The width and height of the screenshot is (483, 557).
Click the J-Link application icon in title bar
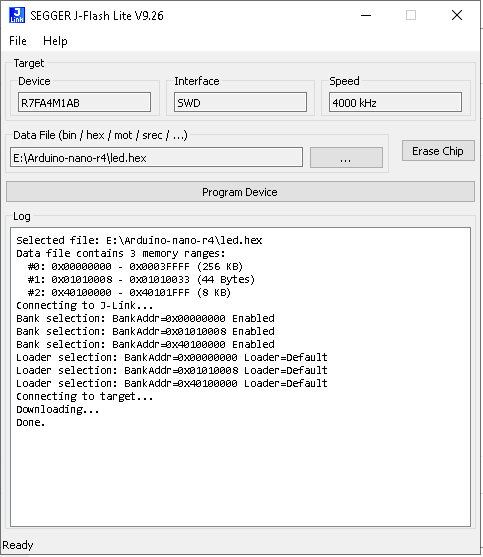[17, 15]
